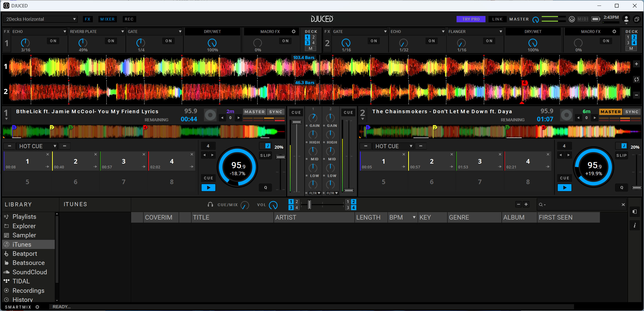Open Macro FX settings gear on deck 1

(293, 31)
